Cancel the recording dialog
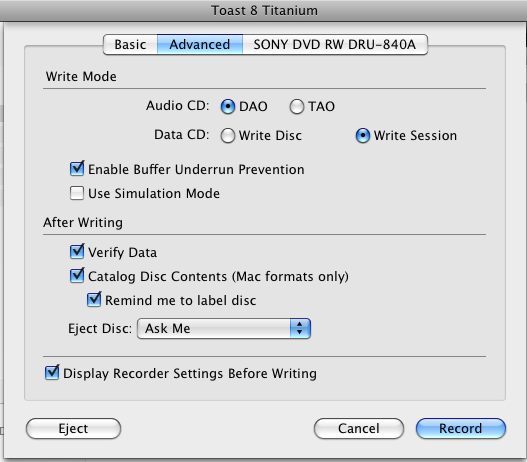 (x=359, y=428)
